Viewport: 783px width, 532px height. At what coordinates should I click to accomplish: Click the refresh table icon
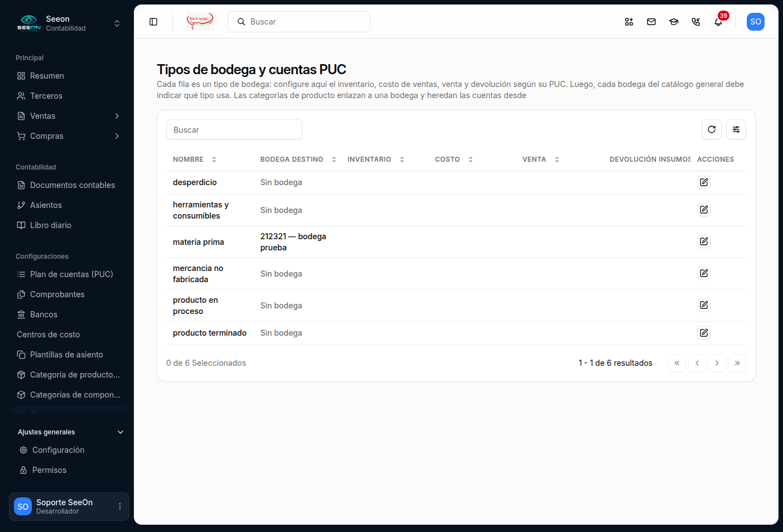coord(712,129)
